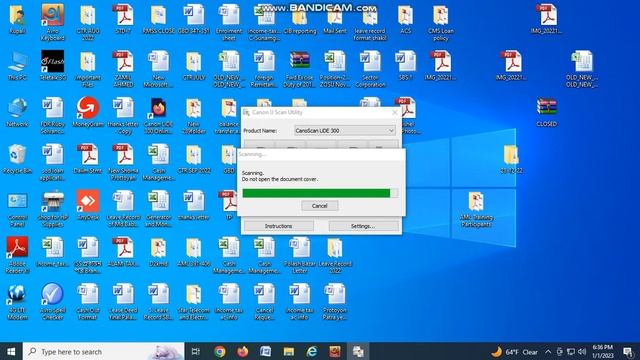Select the Polash Bazar Letter document
Image resolution: width=640 pixels, height=360 pixels.
[x=300, y=255]
